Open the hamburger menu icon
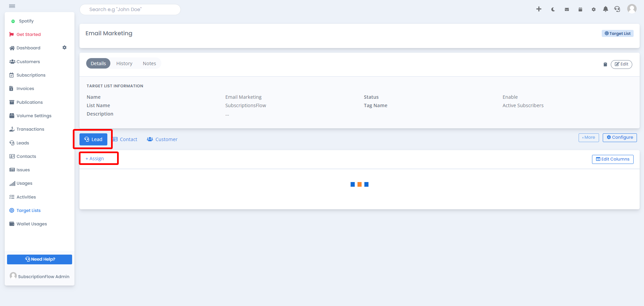The image size is (644, 306). coord(12,6)
